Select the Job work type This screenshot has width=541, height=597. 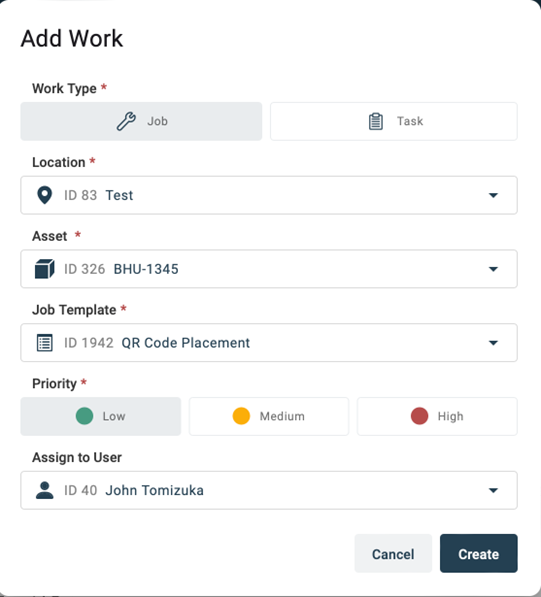coord(141,121)
